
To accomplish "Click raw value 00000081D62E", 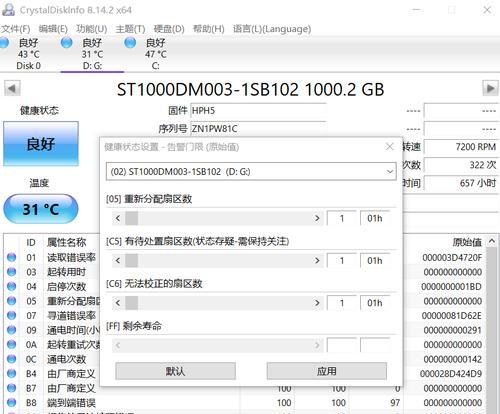I will coord(452,315).
